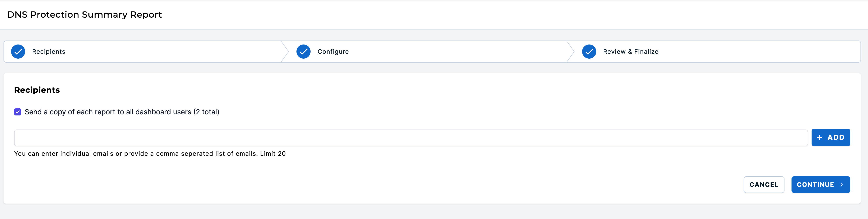Click the comma separated emails hint text
This screenshot has height=219, width=868.
150,154
